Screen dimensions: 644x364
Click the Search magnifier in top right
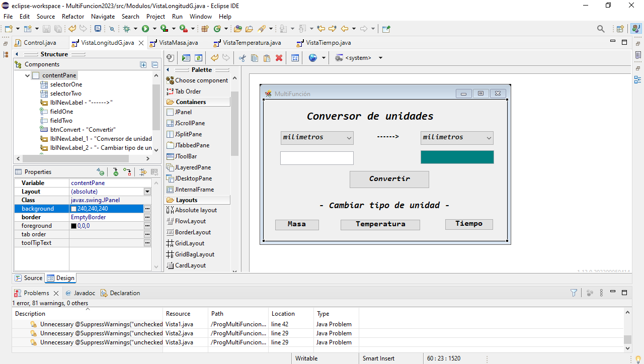pyautogui.click(x=601, y=29)
